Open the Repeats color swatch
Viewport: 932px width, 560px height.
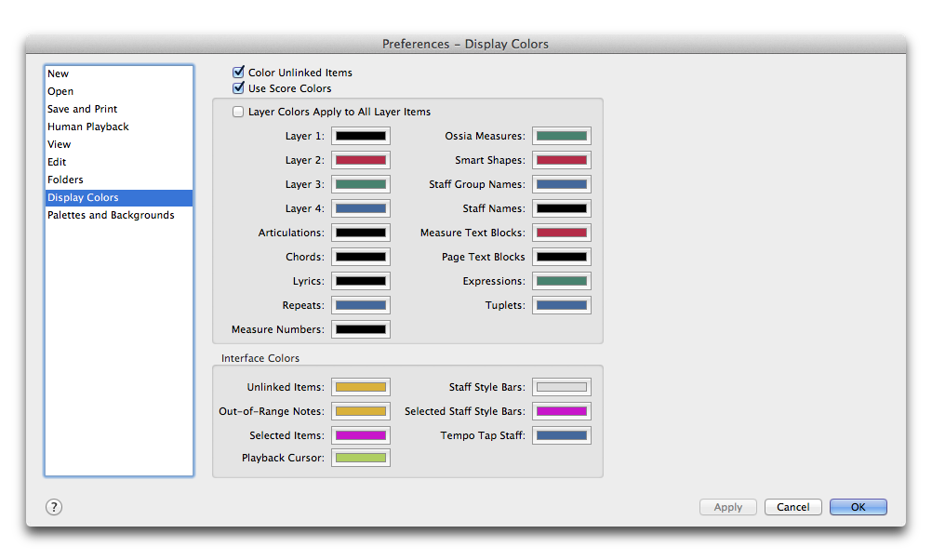(x=361, y=305)
